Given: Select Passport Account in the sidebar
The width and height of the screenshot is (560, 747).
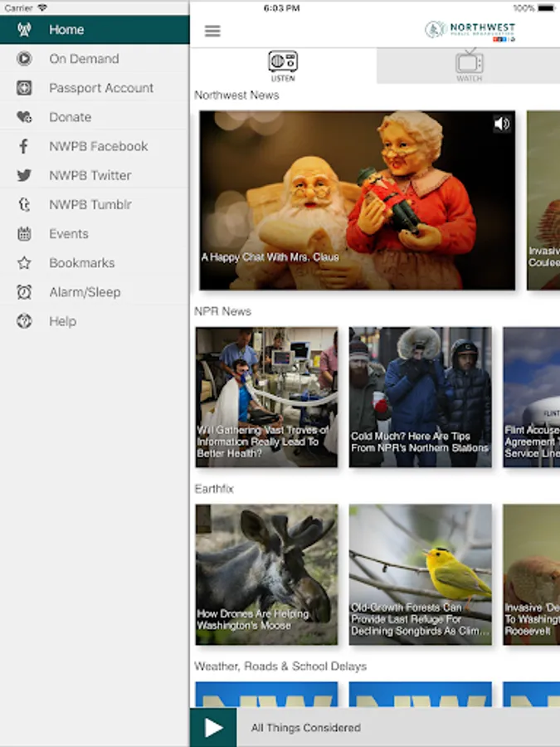Looking at the screenshot, I should coord(95,88).
